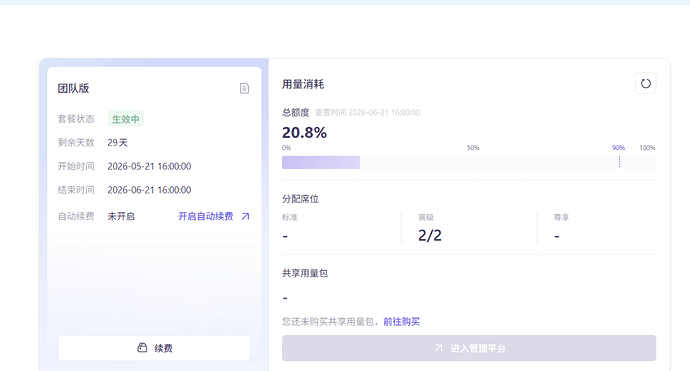Viewport: 690px width, 371px height.
Task: Click the 标准 seat label
Action: (x=290, y=217)
